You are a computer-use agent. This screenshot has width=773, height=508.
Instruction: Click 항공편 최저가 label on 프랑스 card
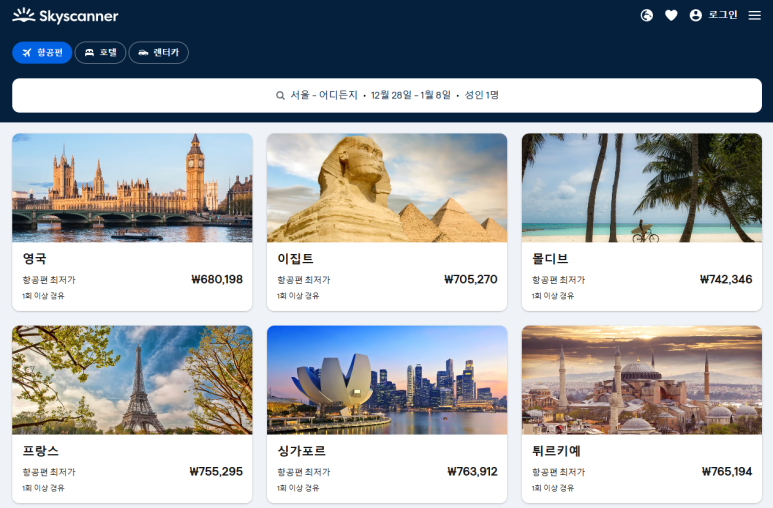pos(49,472)
